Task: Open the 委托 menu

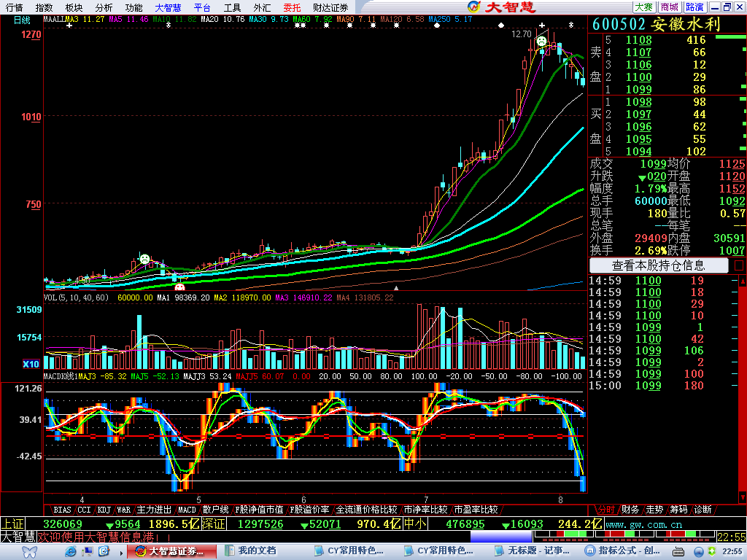Action: pos(292,7)
